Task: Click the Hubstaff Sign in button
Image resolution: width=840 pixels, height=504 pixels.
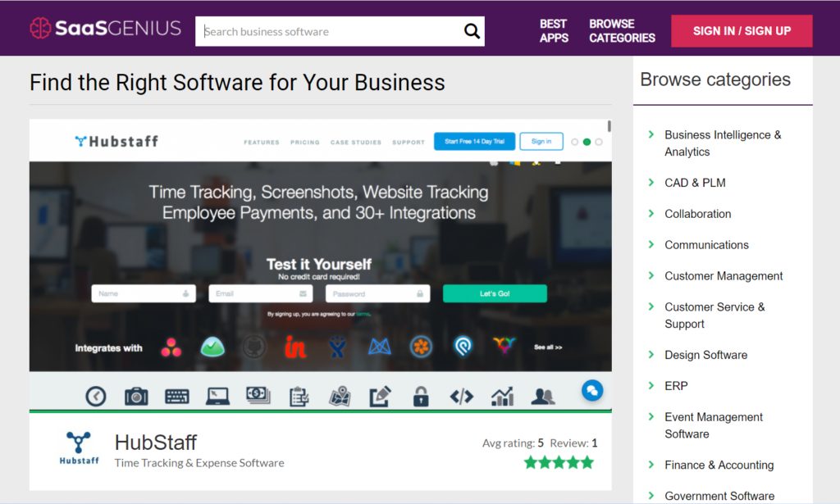Action: pyautogui.click(x=541, y=141)
